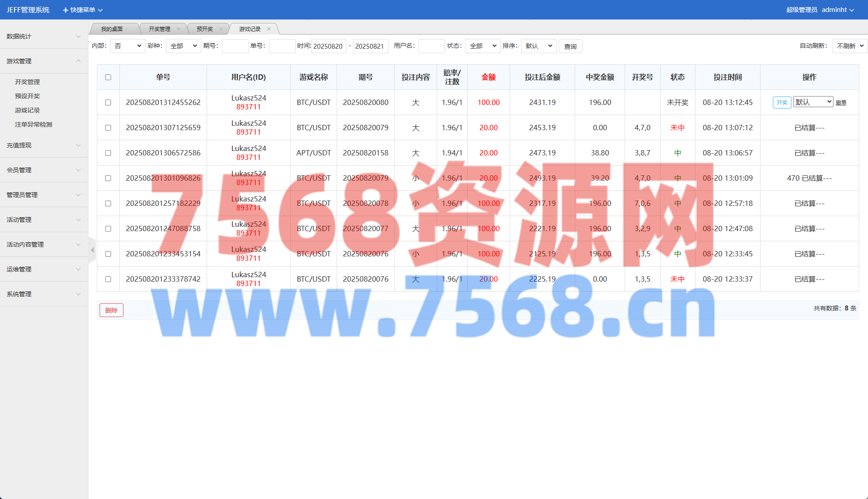This screenshot has width=868, height=499.
Task: Switch to the 我的桌面 tab
Action: pyautogui.click(x=111, y=29)
